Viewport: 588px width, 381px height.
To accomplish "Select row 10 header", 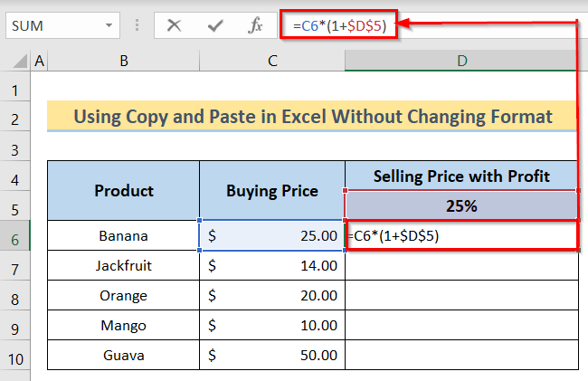I will 15,356.
